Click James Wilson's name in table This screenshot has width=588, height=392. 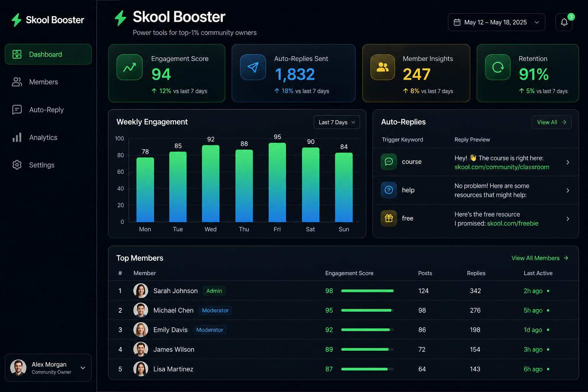coord(174,350)
